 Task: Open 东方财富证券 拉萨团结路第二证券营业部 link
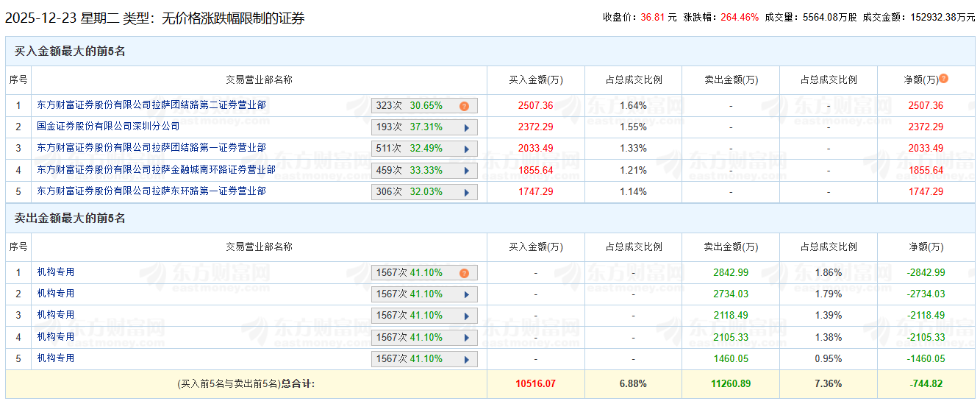[151, 105]
